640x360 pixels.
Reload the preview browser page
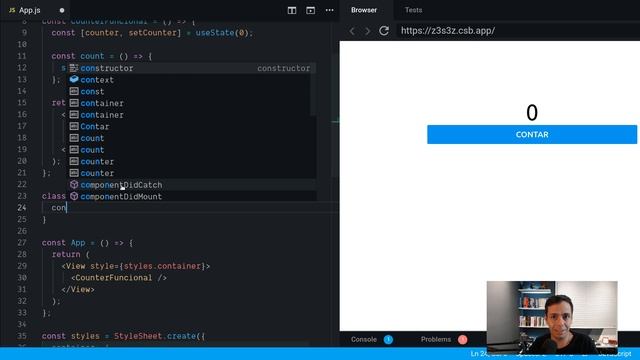click(384, 31)
